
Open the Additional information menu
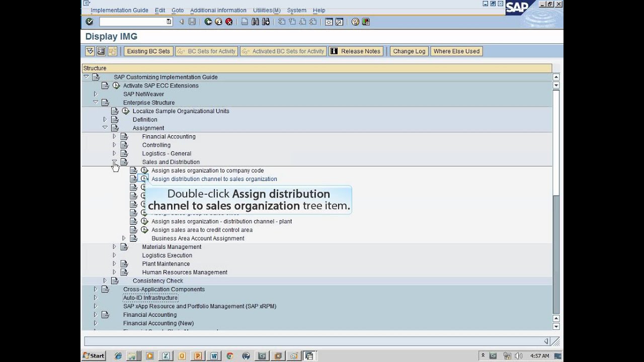pyautogui.click(x=218, y=10)
